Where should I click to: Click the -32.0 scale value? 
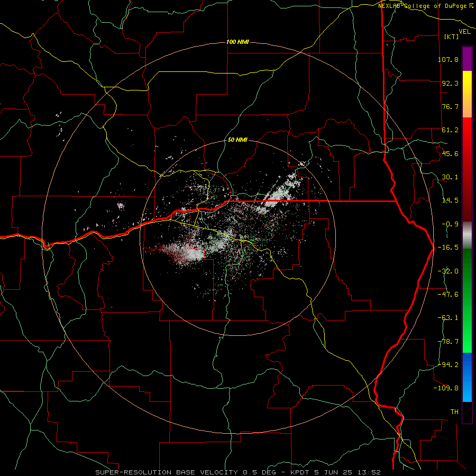(x=448, y=271)
